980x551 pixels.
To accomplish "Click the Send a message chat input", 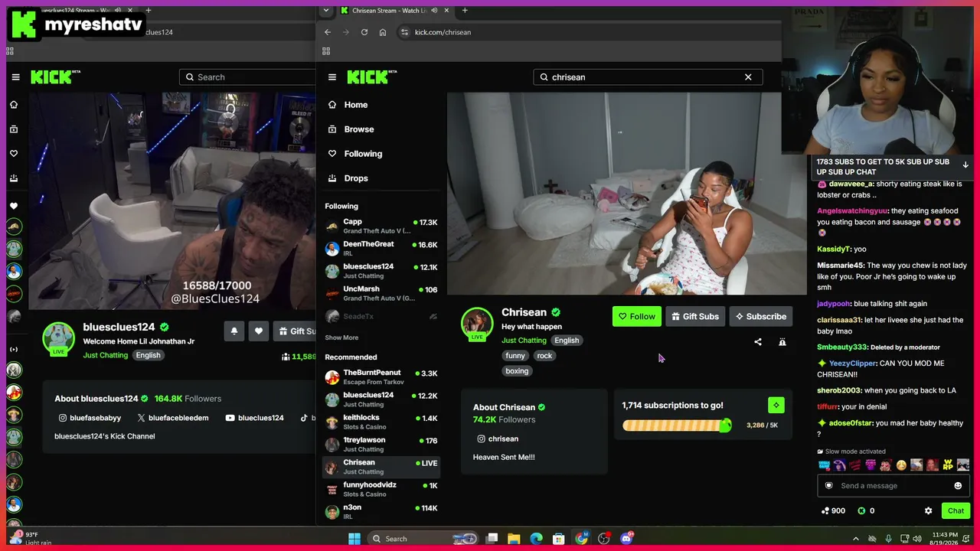I will (893, 486).
